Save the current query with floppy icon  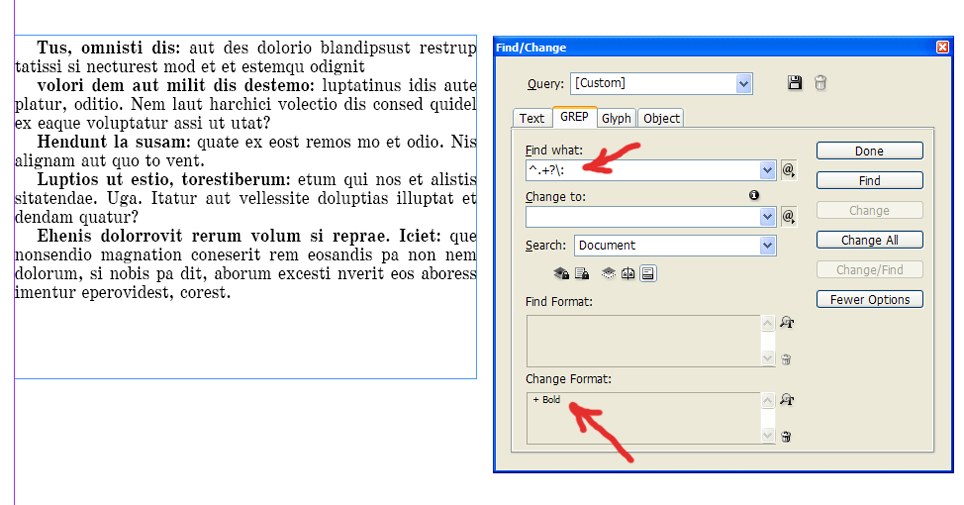click(x=794, y=83)
